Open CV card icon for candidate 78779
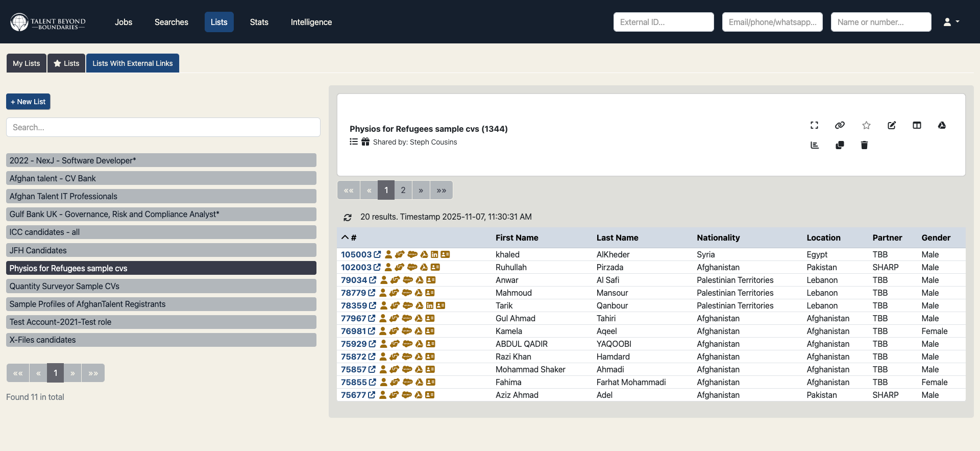Screen dimensions: 980x451 tap(430, 293)
